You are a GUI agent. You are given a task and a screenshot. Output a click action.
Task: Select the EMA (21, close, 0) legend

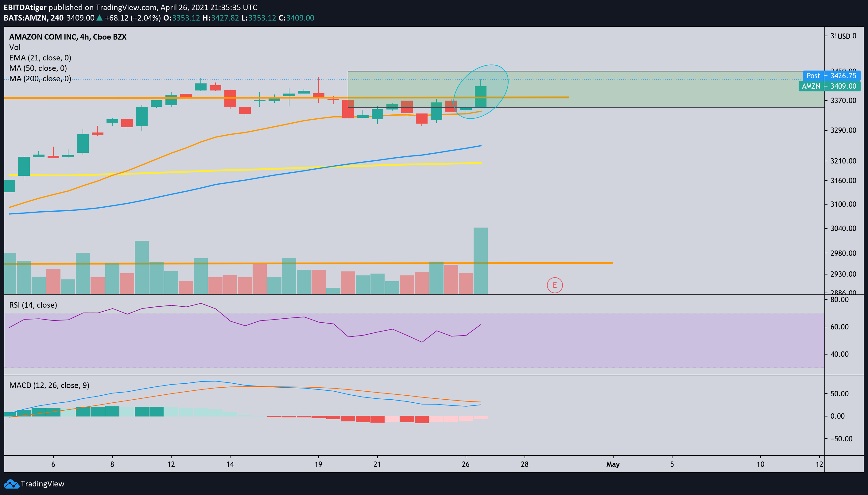40,58
